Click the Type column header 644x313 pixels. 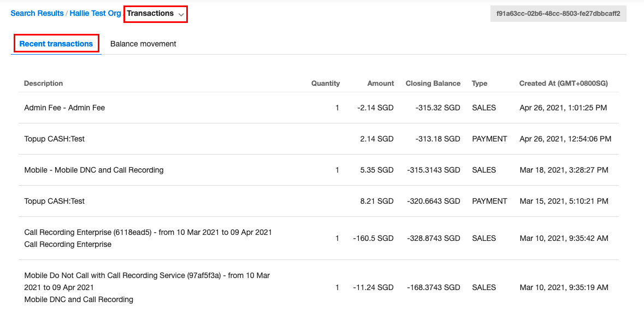coord(480,84)
